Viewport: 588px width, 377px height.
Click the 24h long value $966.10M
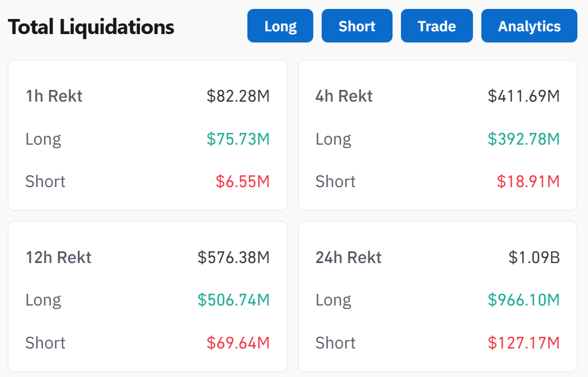[x=524, y=300]
